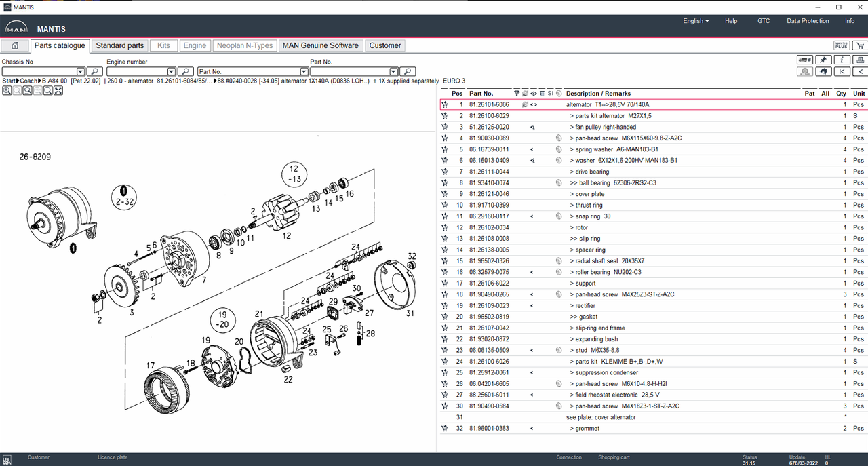This screenshot has width=868, height=466.
Task: Open the Standard parts tab
Action: point(120,45)
